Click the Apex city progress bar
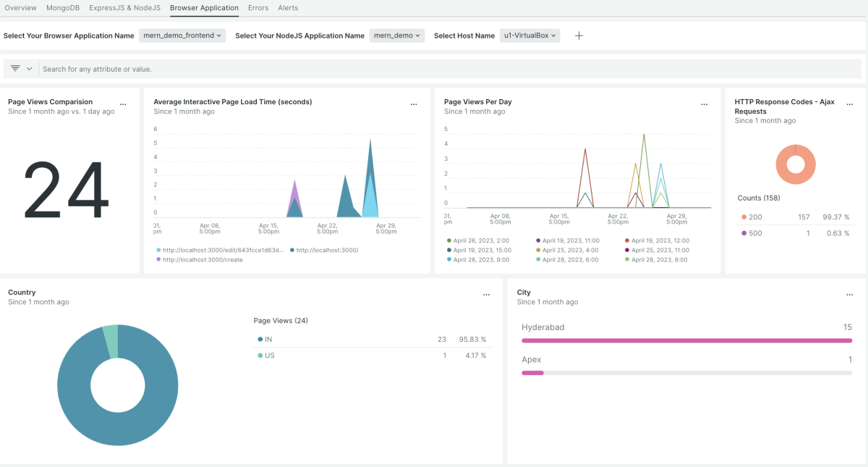Viewport: 868px width, 467px height. click(686, 373)
